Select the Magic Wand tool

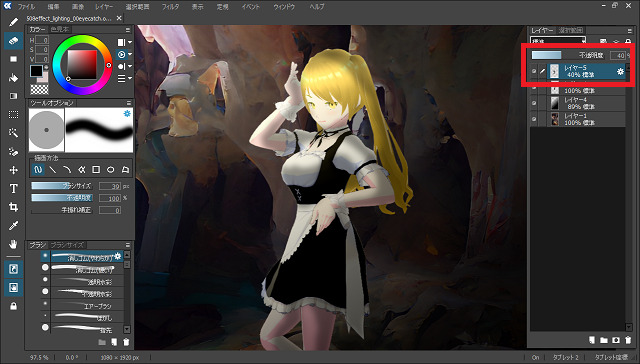13,133
